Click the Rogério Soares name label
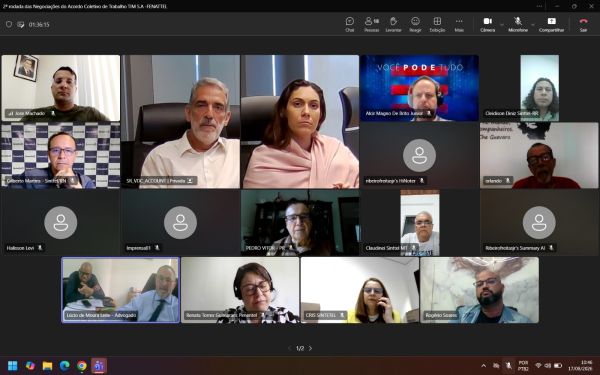 pos(441,315)
